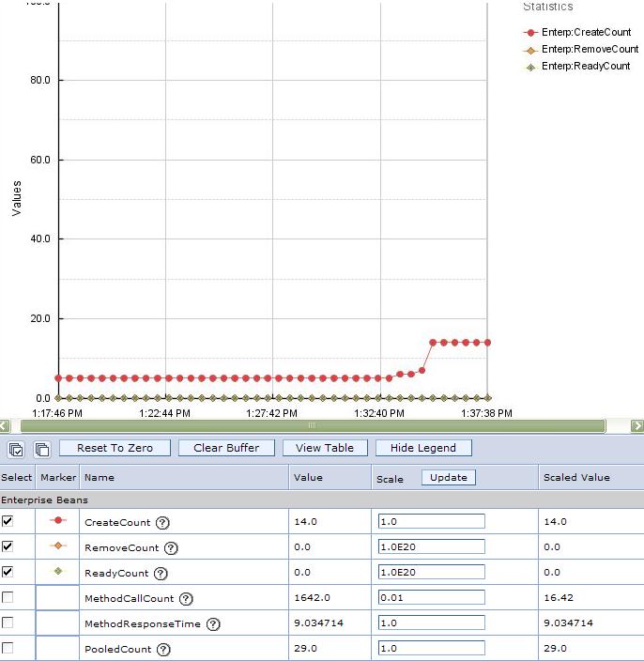Image resolution: width=644 pixels, height=661 pixels.
Task: Click the MethodCallCount name label
Action: (129, 599)
